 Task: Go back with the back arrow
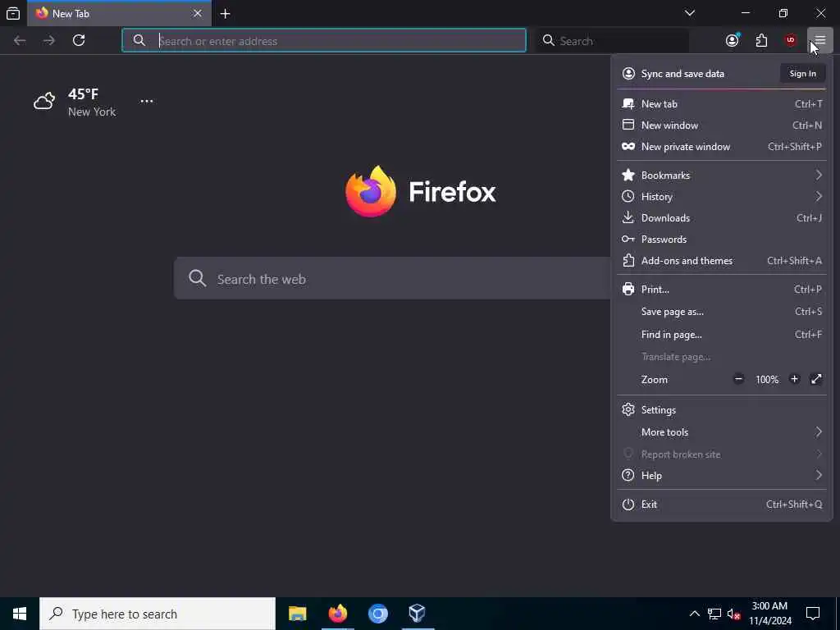(20, 40)
